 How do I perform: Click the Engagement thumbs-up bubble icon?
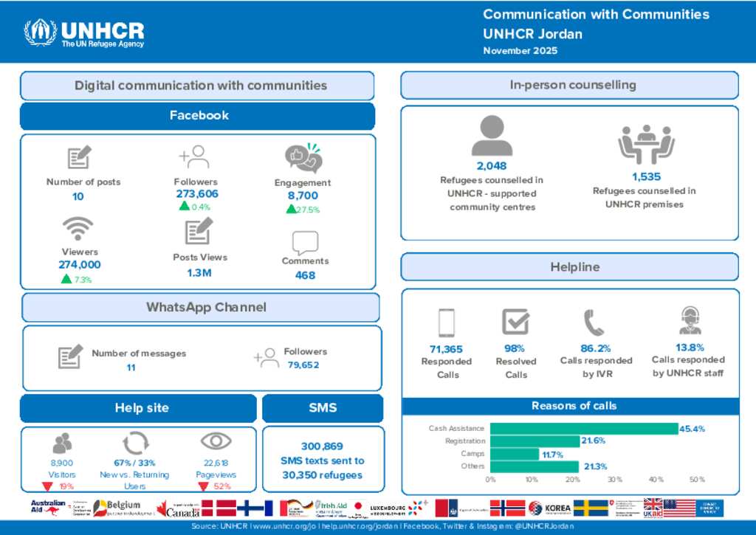(x=303, y=159)
